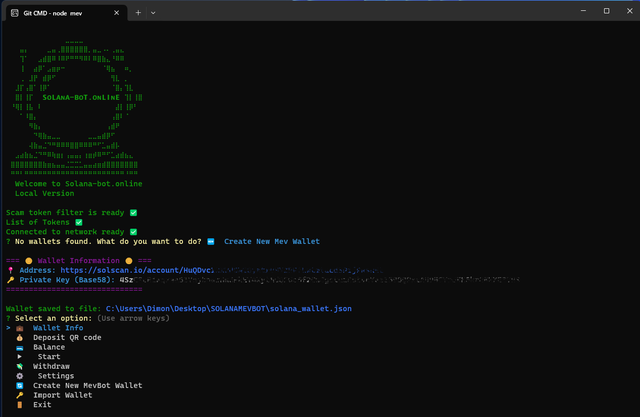Click 'No wallets found. What do you want to do?'

point(108,242)
